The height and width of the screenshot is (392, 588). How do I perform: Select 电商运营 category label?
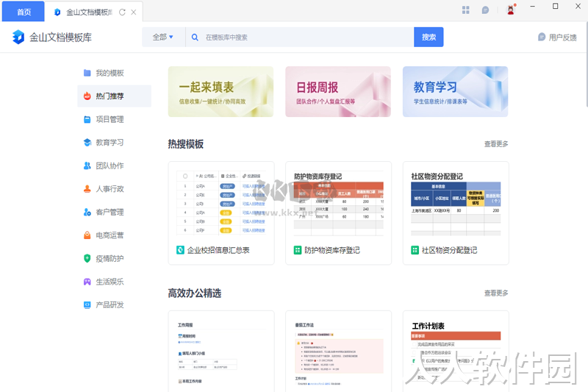pyautogui.click(x=110, y=235)
